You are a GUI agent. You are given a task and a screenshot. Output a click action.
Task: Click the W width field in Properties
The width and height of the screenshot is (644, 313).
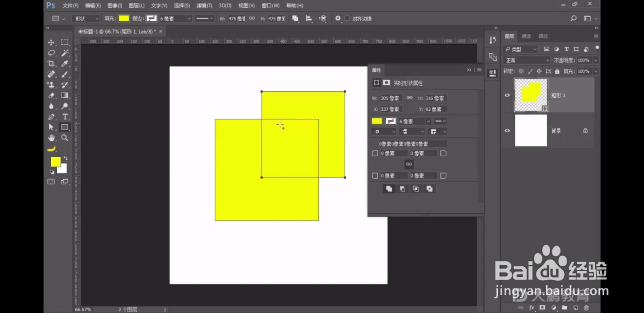coord(390,98)
